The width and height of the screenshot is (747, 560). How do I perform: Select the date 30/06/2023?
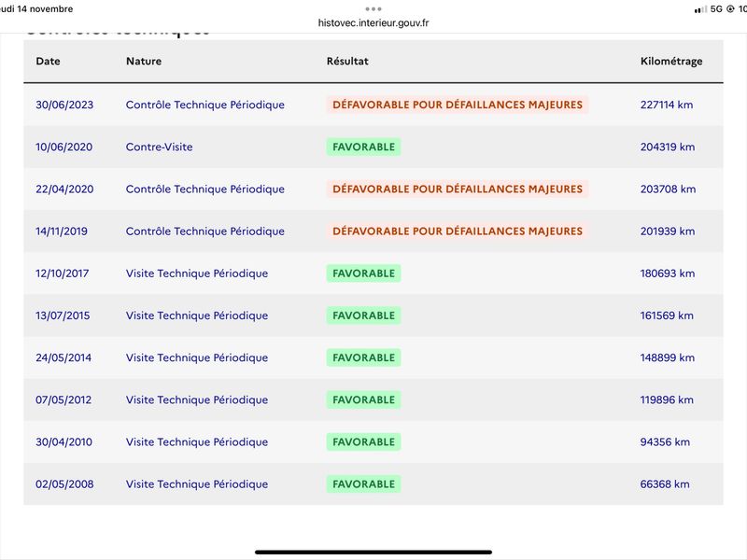coord(64,105)
